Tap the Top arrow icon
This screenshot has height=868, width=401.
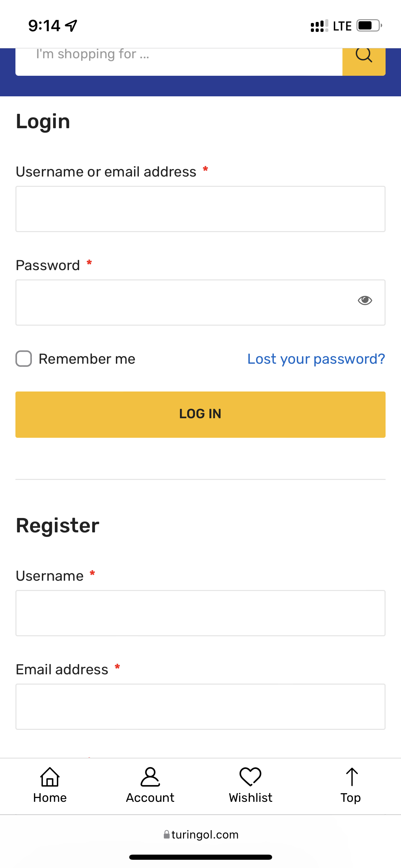click(x=352, y=776)
